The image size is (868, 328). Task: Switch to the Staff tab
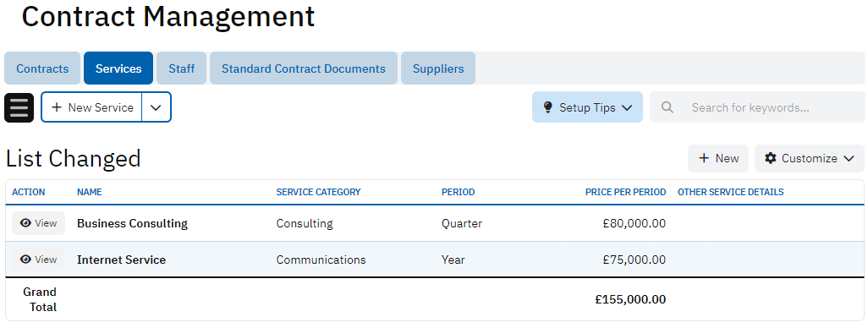click(x=182, y=68)
